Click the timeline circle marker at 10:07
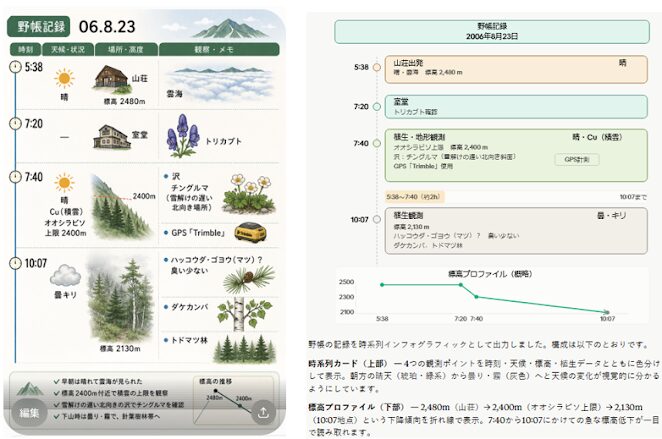Viewport: 662px width, 439px height. click(x=377, y=220)
